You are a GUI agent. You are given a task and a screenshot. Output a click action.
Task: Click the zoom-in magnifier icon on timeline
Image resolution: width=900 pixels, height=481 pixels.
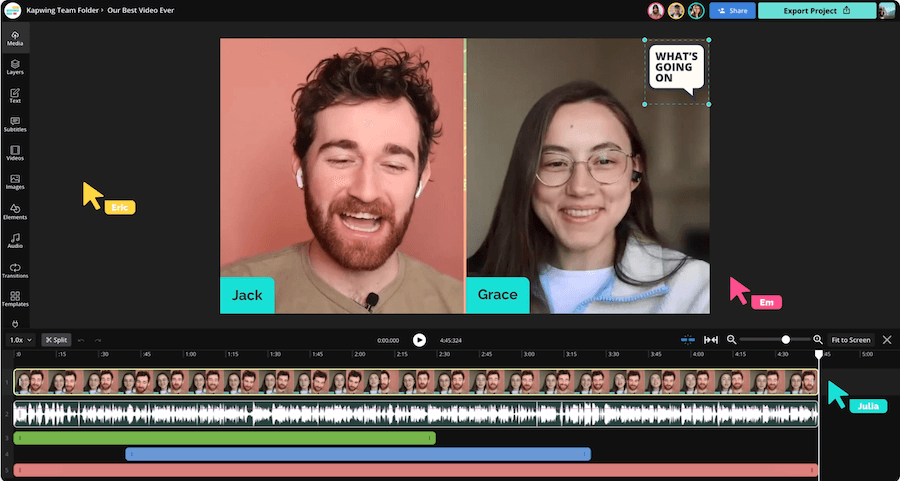818,340
